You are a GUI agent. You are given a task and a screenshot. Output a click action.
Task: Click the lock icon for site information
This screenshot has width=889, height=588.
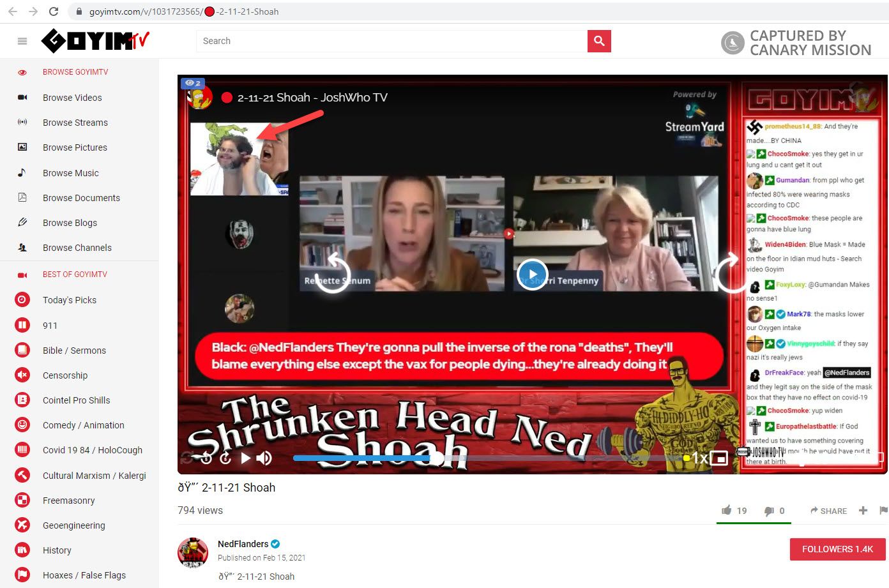tap(79, 11)
